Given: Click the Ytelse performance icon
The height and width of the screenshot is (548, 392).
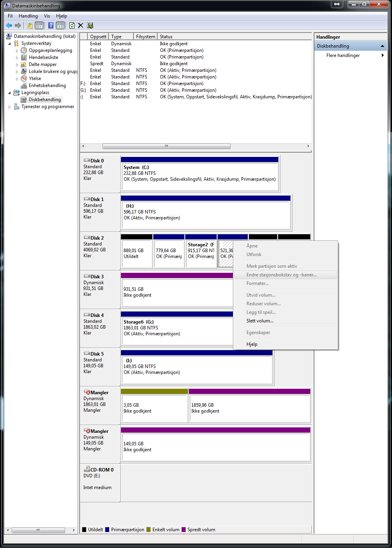Looking at the screenshot, I should (24, 78).
